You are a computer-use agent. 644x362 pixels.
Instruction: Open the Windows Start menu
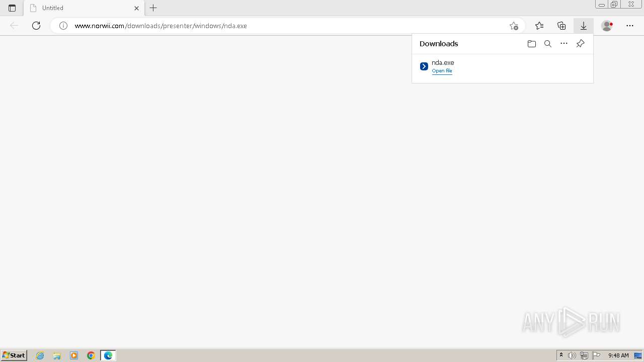pos(14,355)
